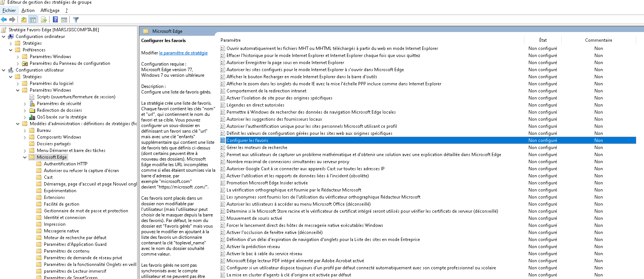Open the Extensions folder in tree
644x279 pixels.
54,197
